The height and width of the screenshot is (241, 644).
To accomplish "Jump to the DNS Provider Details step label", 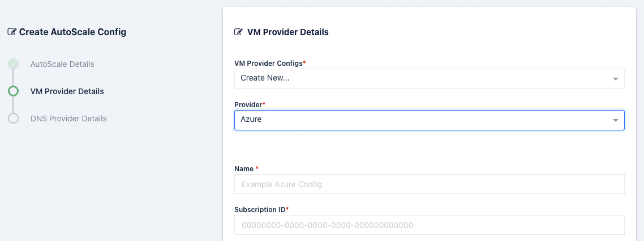I will click(x=68, y=119).
